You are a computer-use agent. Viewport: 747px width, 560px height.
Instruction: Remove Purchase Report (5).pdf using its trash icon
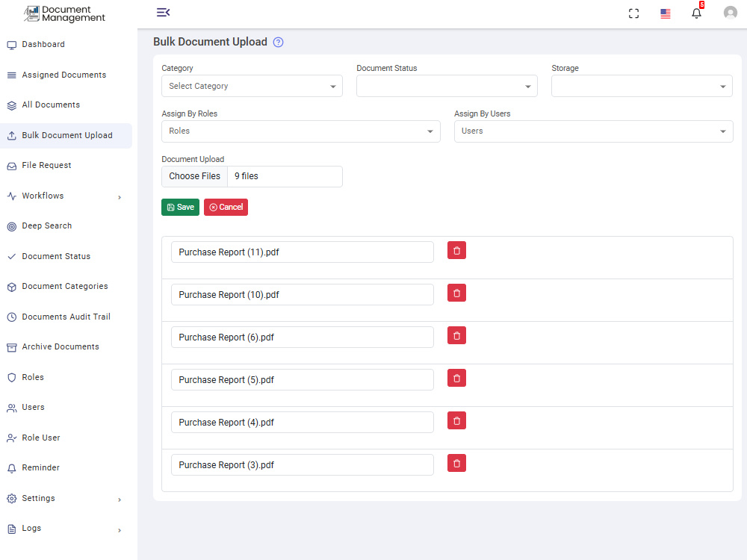456,378
